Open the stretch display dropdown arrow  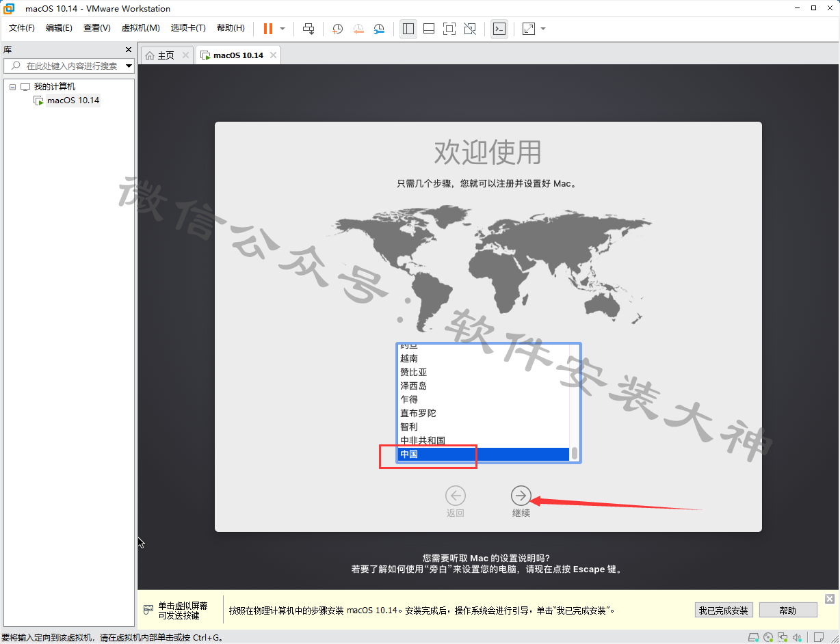[x=543, y=29]
